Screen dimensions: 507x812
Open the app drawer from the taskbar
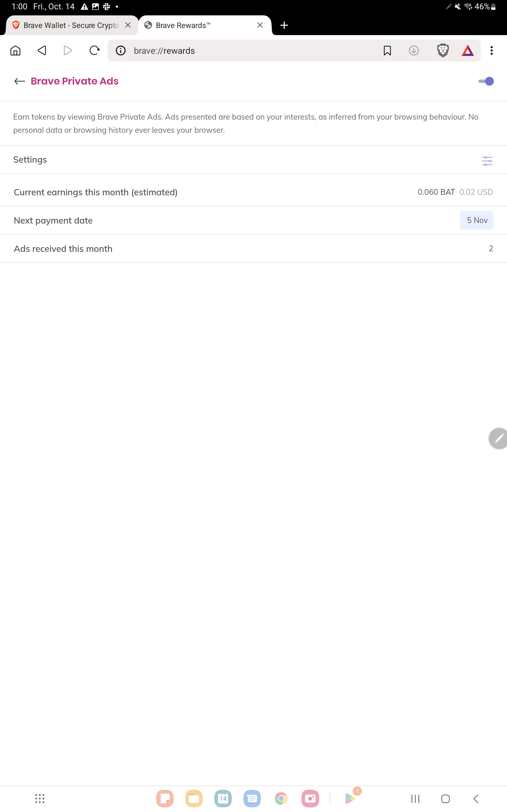[x=40, y=799]
